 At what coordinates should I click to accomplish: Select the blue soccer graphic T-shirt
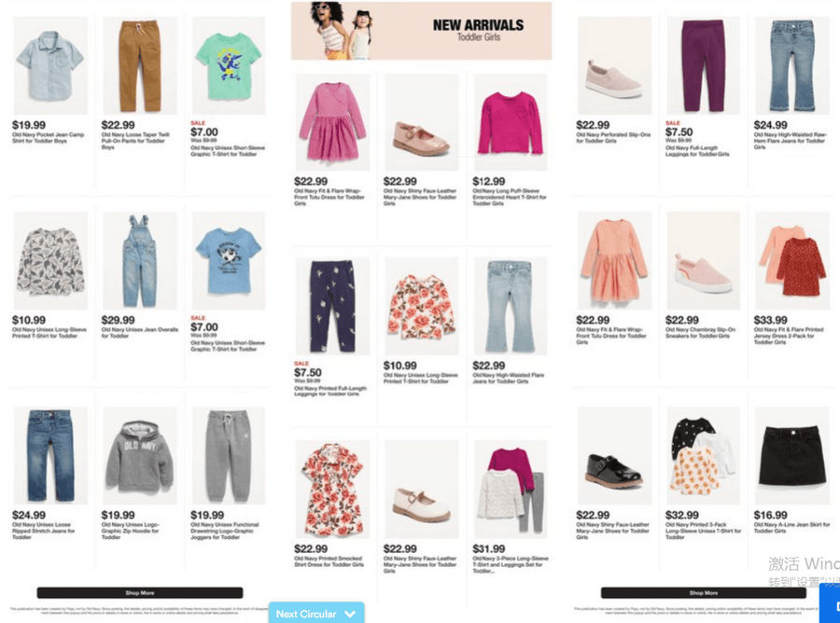pyautogui.click(x=229, y=260)
